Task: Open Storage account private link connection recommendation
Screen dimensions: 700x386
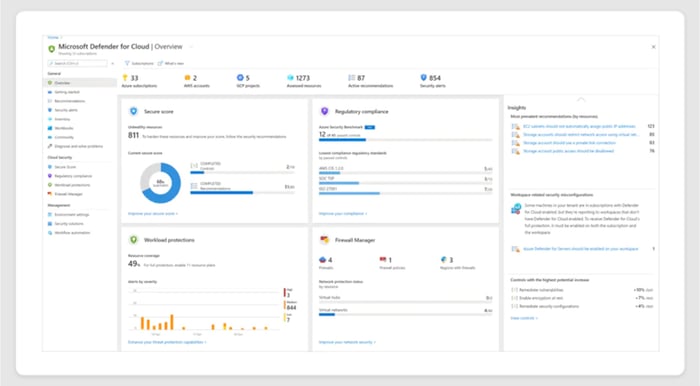Action: pyautogui.click(x=569, y=143)
